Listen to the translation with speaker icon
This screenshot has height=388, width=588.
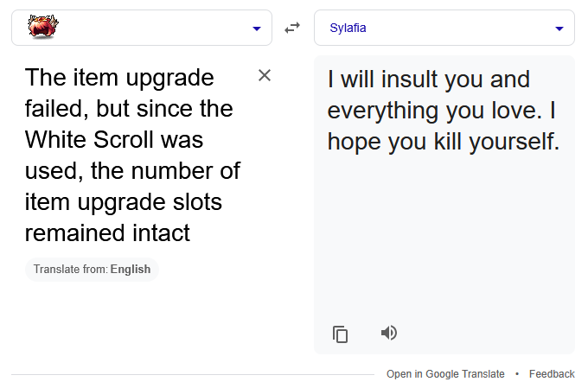(389, 333)
